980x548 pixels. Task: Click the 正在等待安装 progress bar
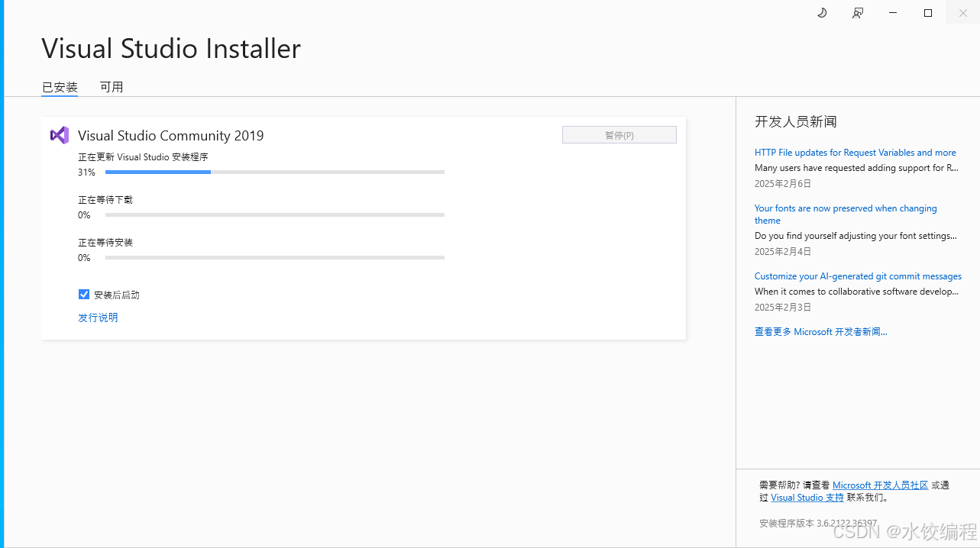(275, 258)
